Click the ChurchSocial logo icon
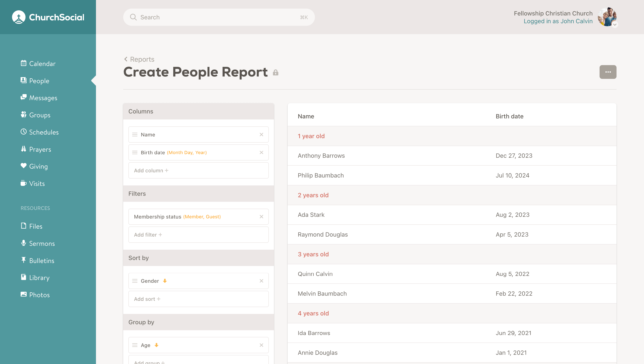Viewport: 644px width, 364px height. point(19,17)
